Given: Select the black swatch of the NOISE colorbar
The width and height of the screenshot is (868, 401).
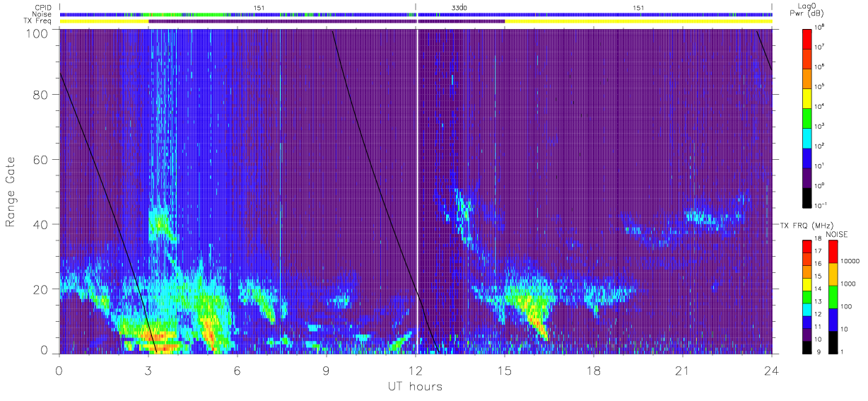Looking at the screenshot, I should 832,341.
